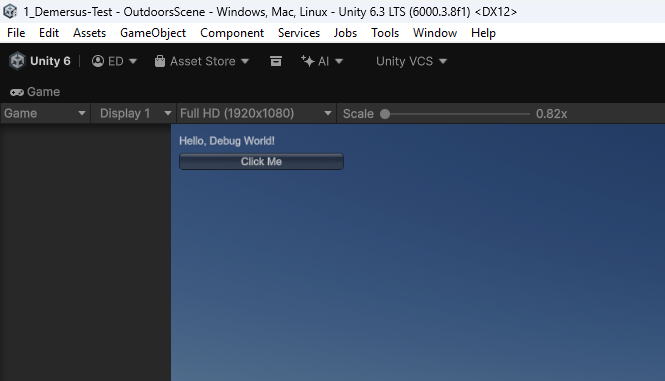Click the Unity 6 logo icon in toolbar
This screenshot has width=665, height=381.
tap(17, 61)
